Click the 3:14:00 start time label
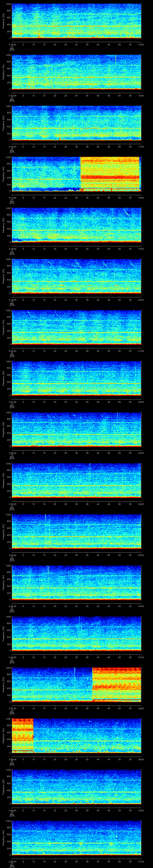 coord(12,44)
